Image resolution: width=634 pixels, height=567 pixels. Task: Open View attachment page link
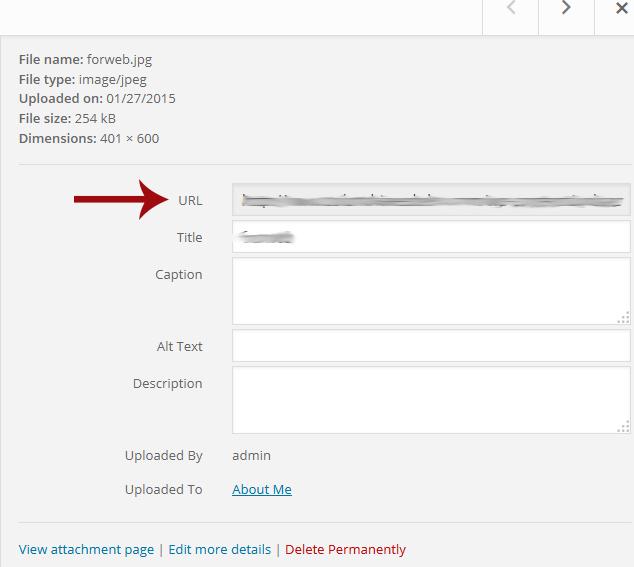coord(86,549)
